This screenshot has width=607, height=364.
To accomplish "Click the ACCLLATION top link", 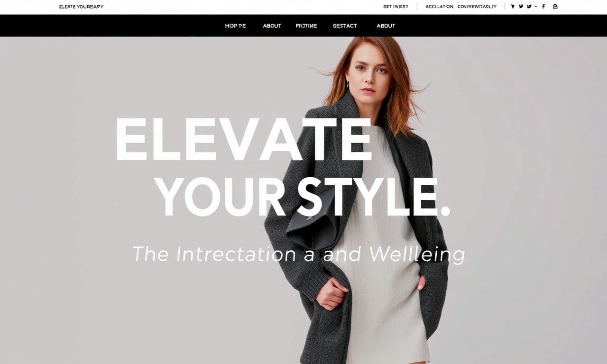I will pos(439,7).
